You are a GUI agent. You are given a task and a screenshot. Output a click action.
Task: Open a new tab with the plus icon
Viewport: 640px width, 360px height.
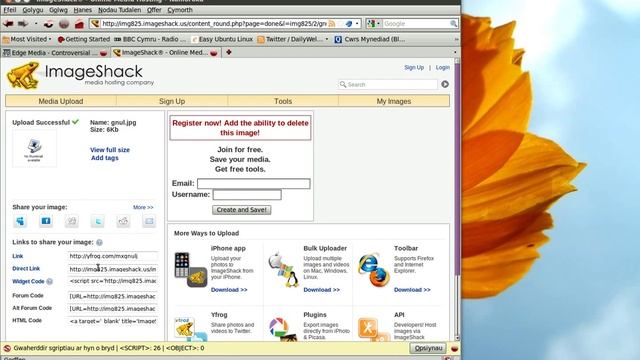click(x=229, y=52)
